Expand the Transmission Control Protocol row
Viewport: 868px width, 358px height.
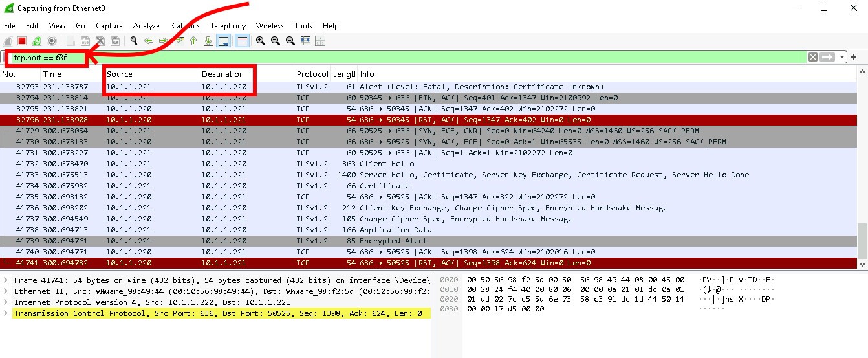coord(6,313)
